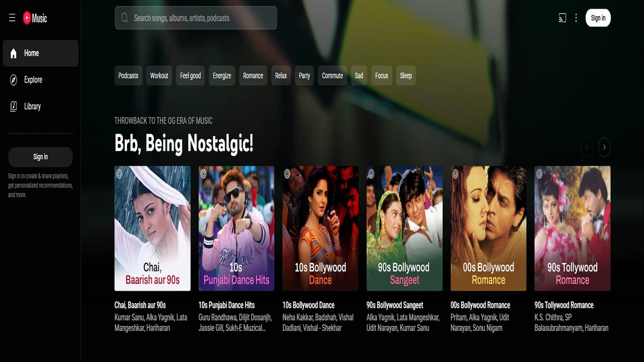Image resolution: width=644 pixels, height=362 pixels.
Task: Enable the Sleep mood chip
Action: point(406,76)
